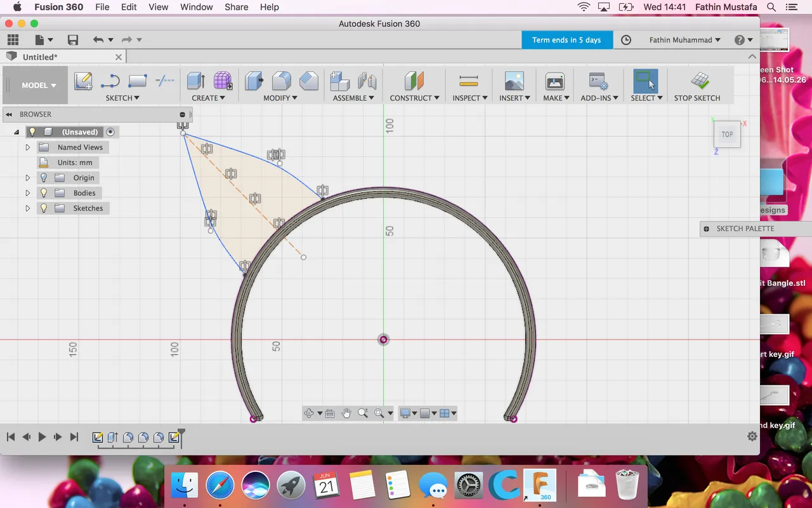Open the Help question mark dropdown
The width and height of the screenshot is (812, 508).
(743, 40)
